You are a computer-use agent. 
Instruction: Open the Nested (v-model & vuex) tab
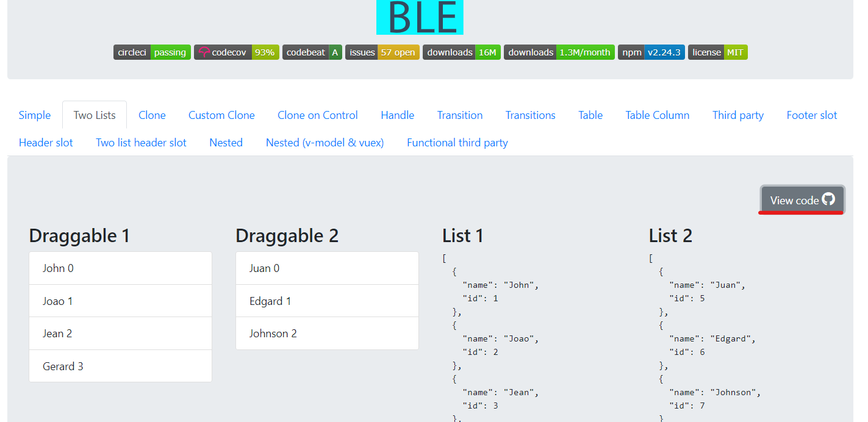tap(325, 143)
